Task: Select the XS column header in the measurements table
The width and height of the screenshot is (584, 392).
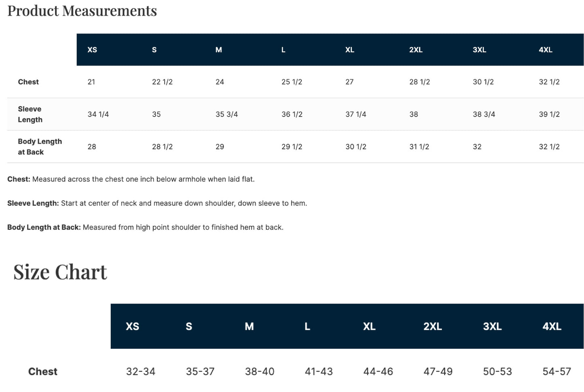Action: [x=92, y=50]
